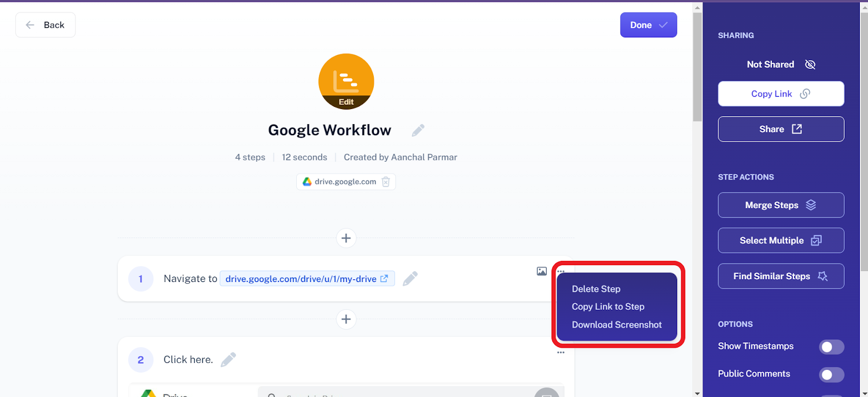Click the main scrollbar up arrow

click(698, 7)
